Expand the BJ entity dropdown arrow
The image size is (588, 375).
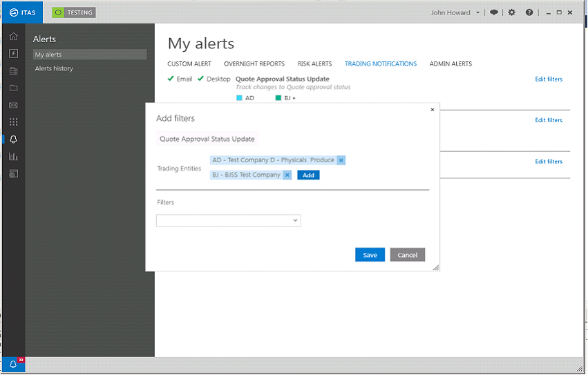coord(294,98)
